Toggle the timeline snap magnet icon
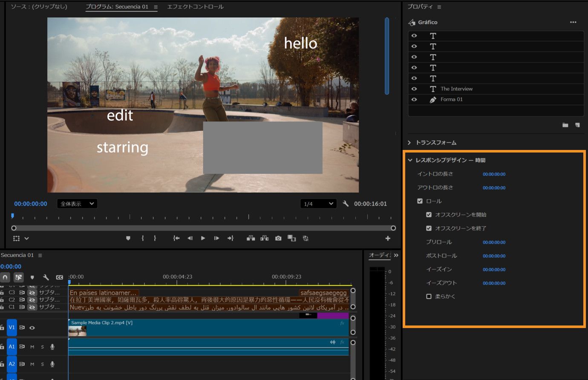Screen dimensions: 588x380 (x=5, y=277)
